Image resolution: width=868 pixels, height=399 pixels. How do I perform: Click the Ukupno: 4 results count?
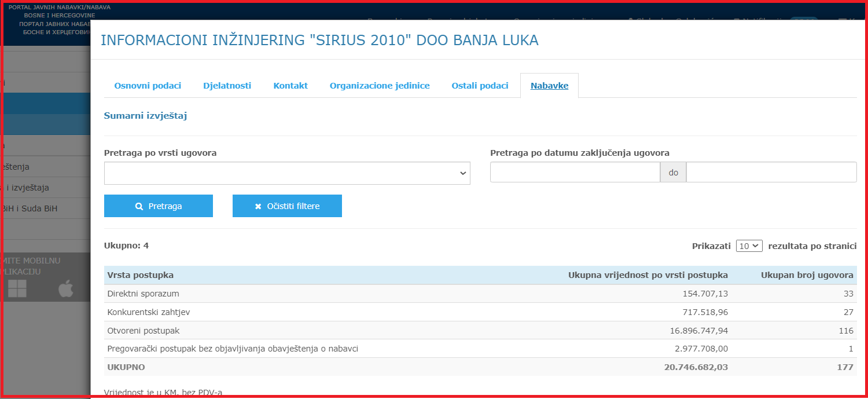126,246
